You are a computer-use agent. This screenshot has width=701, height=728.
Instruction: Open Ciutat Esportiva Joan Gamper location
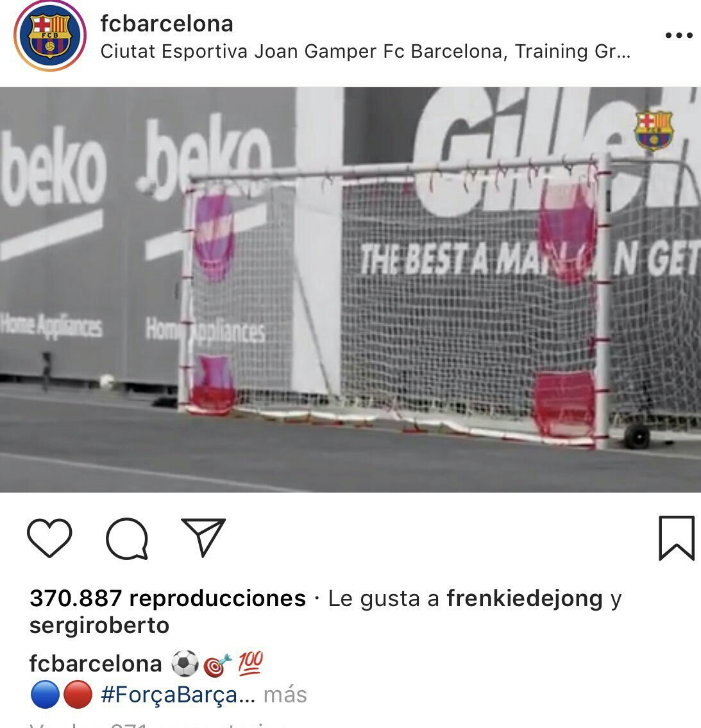(366, 51)
